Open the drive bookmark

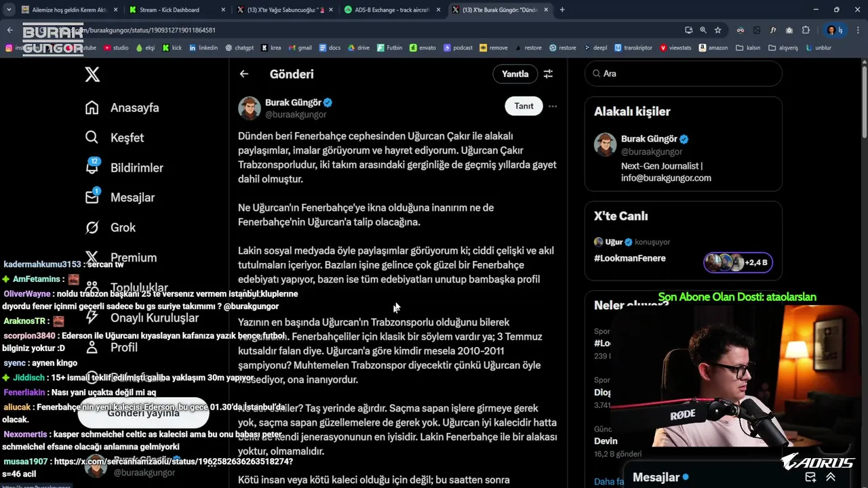point(358,48)
